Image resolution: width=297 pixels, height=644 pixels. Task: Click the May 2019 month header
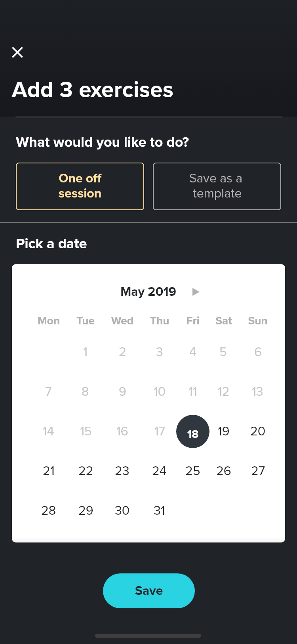[x=148, y=292]
